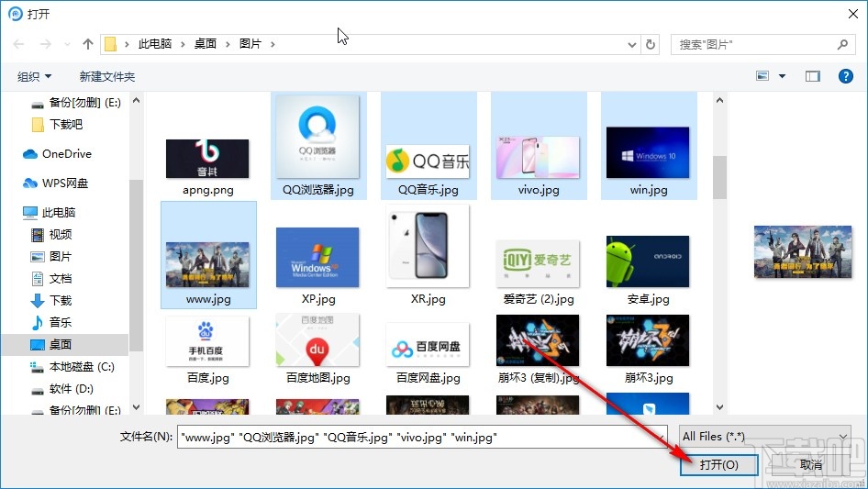The image size is (868, 489).
Task: Close the 打开 dialog window
Action: pyautogui.click(x=853, y=14)
